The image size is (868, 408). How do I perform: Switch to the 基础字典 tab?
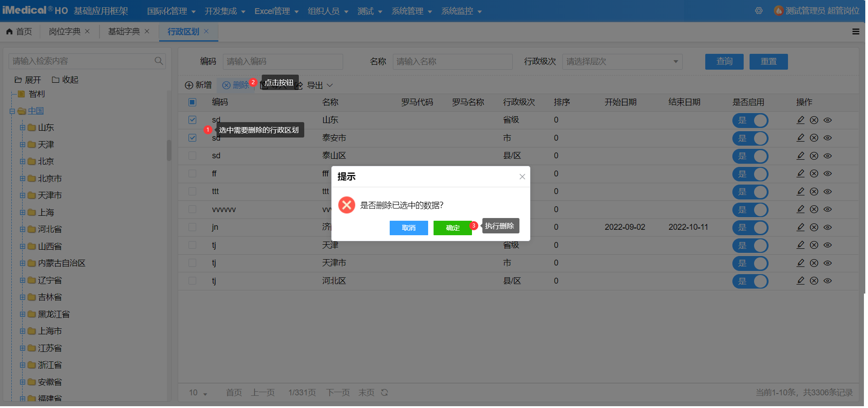pos(124,32)
